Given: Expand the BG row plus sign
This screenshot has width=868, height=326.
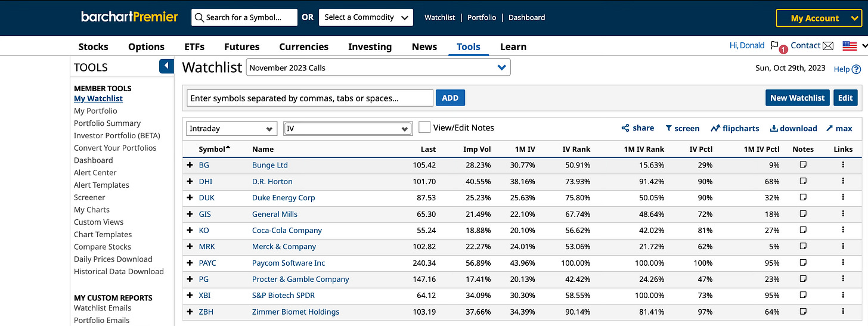Looking at the screenshot, I should 190,165.
